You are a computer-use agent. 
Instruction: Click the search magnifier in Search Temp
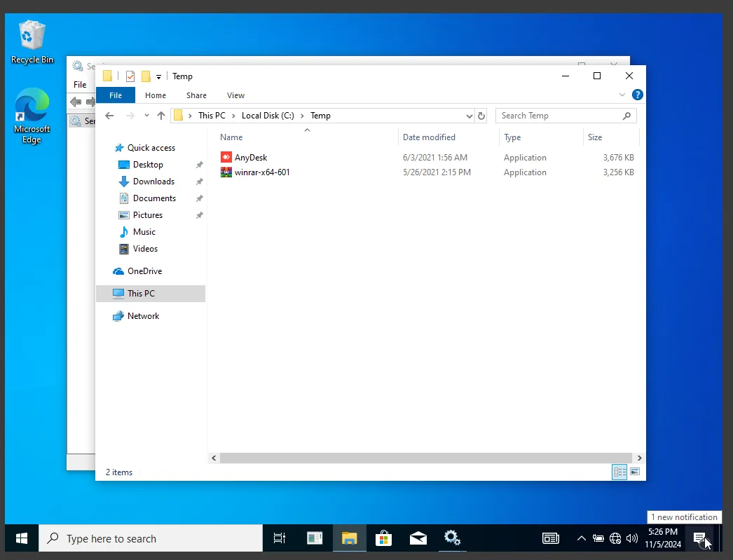(626, 116)
